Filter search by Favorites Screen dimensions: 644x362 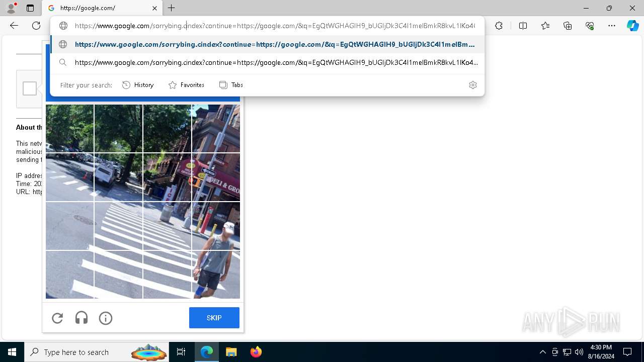click(186, 85)
